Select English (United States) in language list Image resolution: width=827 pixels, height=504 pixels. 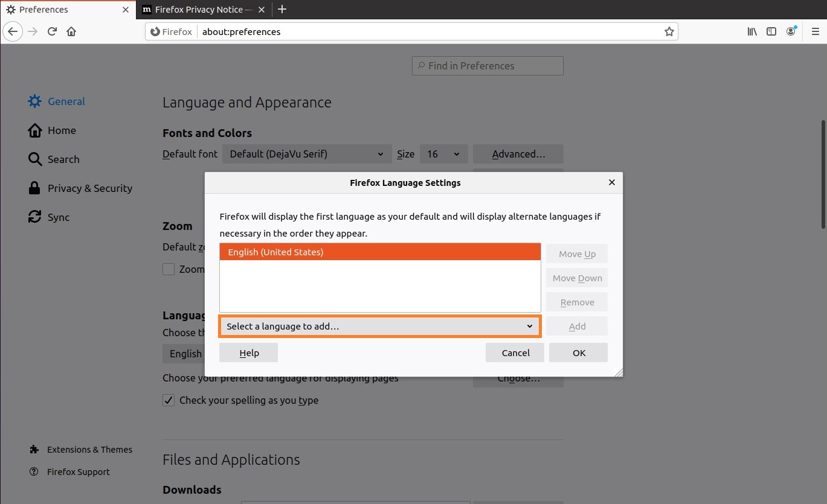click(380, 252)
